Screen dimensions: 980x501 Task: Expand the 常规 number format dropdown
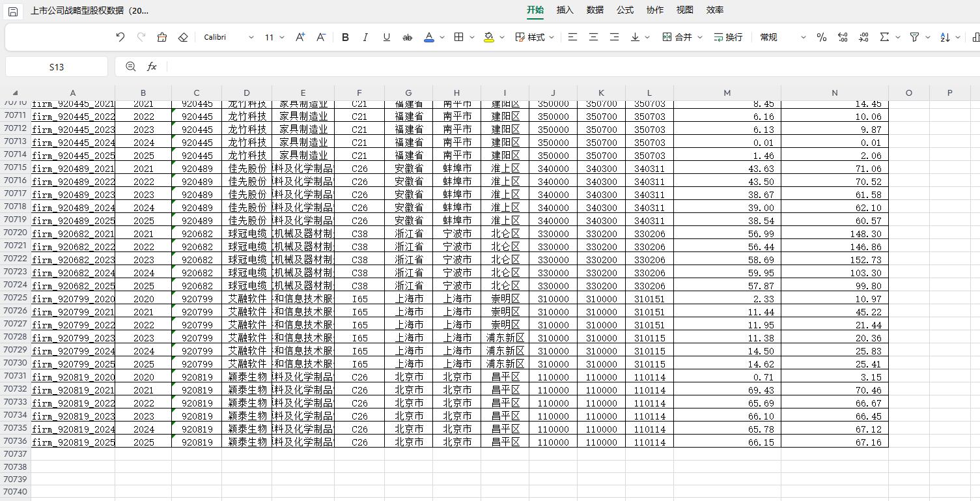(783, 37)
